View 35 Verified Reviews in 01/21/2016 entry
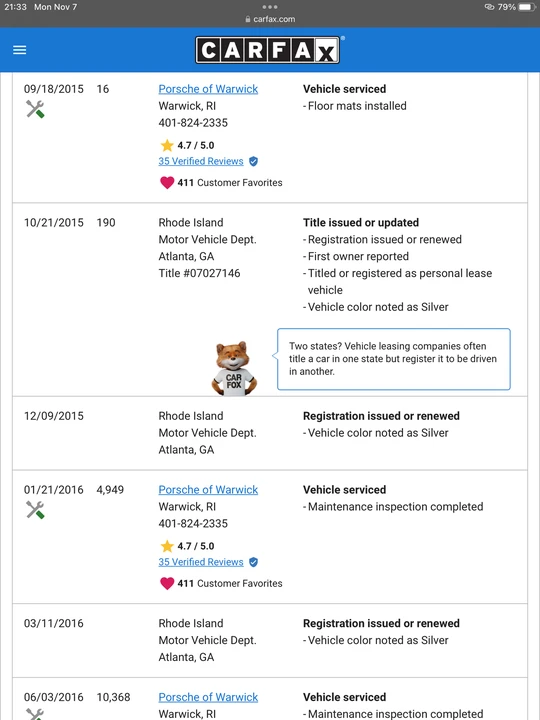Viewport: 540px width, 720px height. [x=201, y=562]
